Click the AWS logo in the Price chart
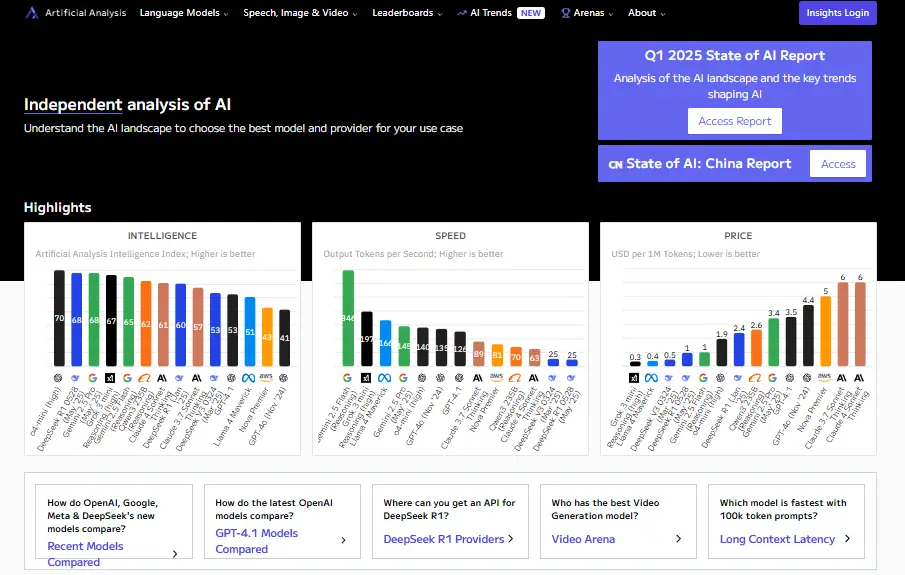The height and width of the screenshot is (575, 905). (x=824, y=377)
